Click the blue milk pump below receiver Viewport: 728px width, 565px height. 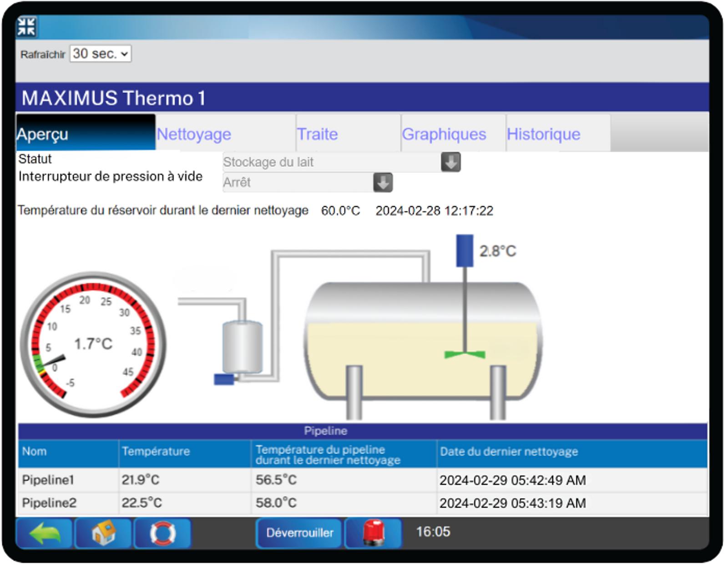pos(224,379)
